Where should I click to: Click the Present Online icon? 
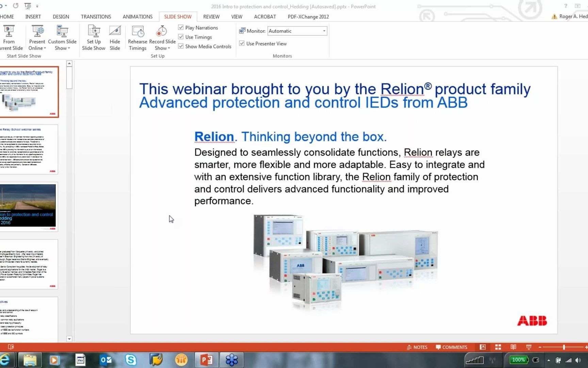(37, 31)
